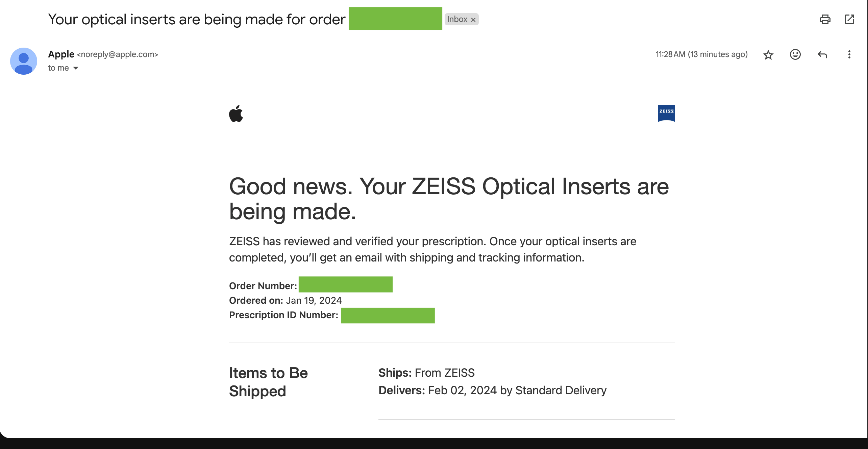The width and height of the screenshot is (868, 449).
Task: Add an emoji reaction to the email
Action: 795,54
